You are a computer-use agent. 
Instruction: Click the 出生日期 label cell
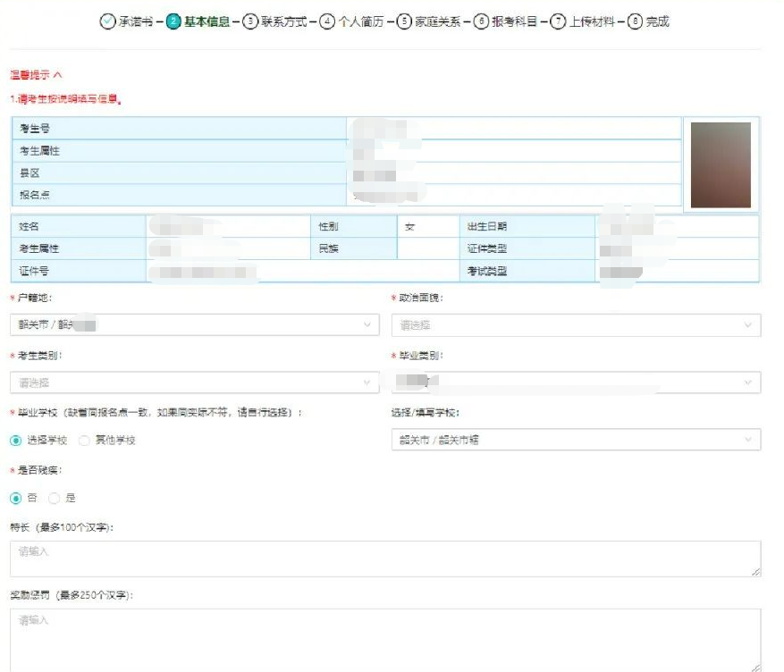pyautogui.click(x=527, y=226)
